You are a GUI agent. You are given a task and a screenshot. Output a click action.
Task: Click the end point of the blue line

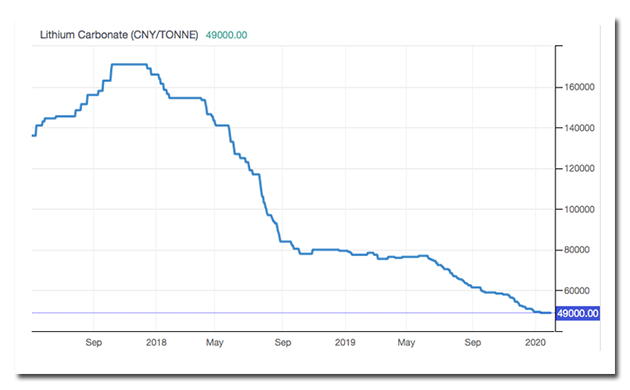[550, 313]
